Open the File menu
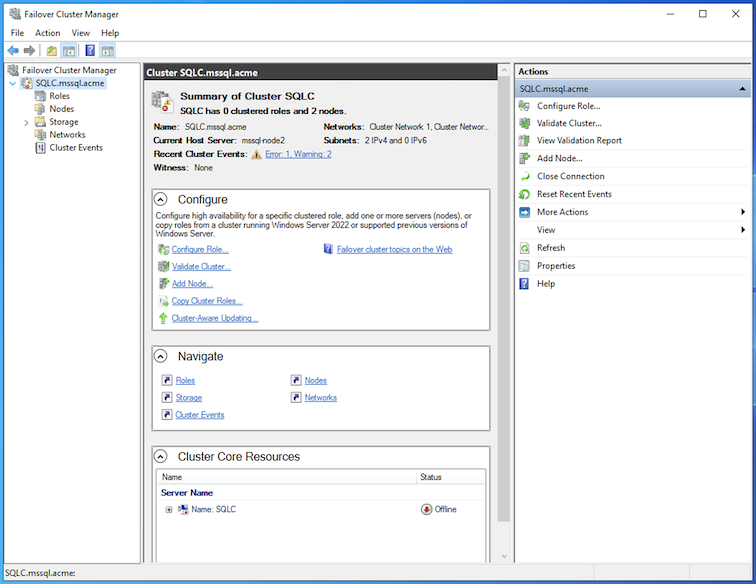 click(x=17, y=33)
